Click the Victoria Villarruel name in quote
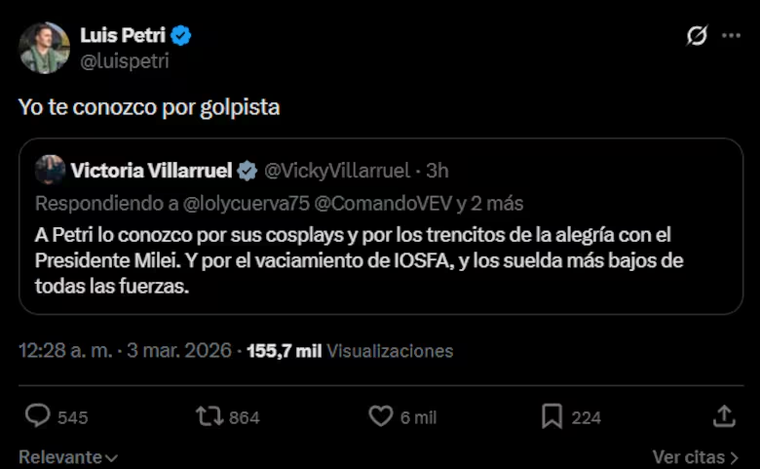 [x=150, y=171]
